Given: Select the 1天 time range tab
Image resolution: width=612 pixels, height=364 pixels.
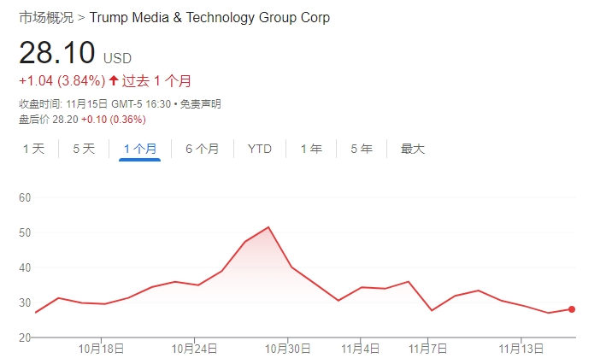Looking at the screenshot, I should (x=33, y=149).
